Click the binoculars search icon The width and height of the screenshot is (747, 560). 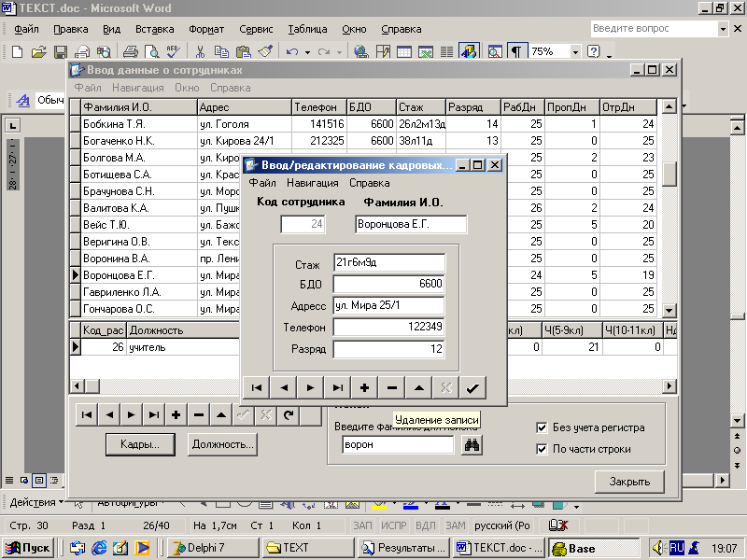[472, 445]
